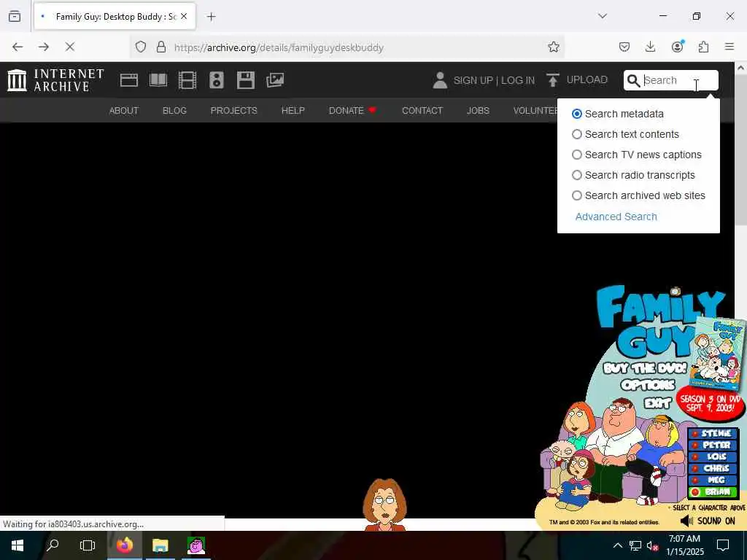
Task: Click the upload arrow icon
Action: [x=553, y=80]
